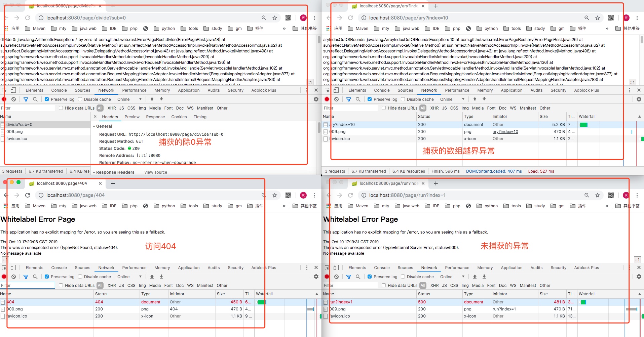The height and width of the screenshot is (337, 644).
Task: Focus the Filter input in the 404 page DevTools
Action: (28, 285)
